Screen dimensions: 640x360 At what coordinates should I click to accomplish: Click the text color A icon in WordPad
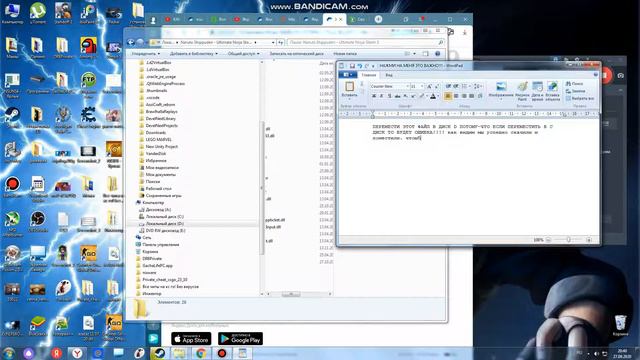click(x=433, y=96)
